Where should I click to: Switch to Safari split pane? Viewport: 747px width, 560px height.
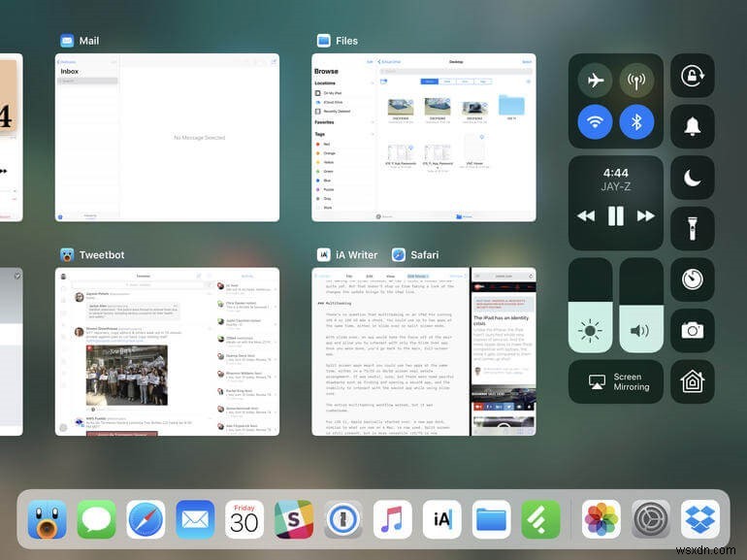click(503, 351)
